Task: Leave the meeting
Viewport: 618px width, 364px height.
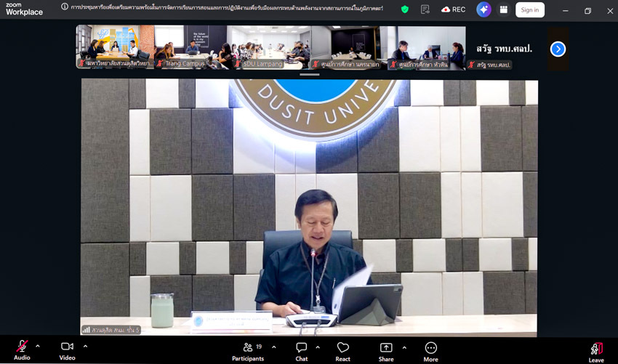Action: pyautogui.click(x=595, y=350)
